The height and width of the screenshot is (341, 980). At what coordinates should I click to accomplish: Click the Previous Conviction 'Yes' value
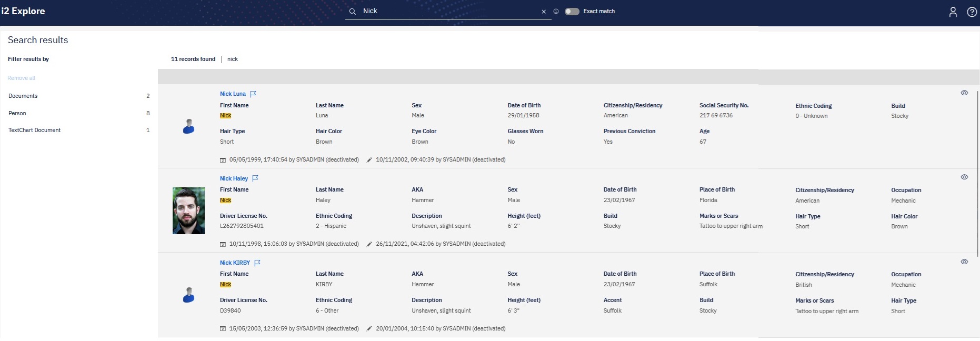(x=608, y=142)
